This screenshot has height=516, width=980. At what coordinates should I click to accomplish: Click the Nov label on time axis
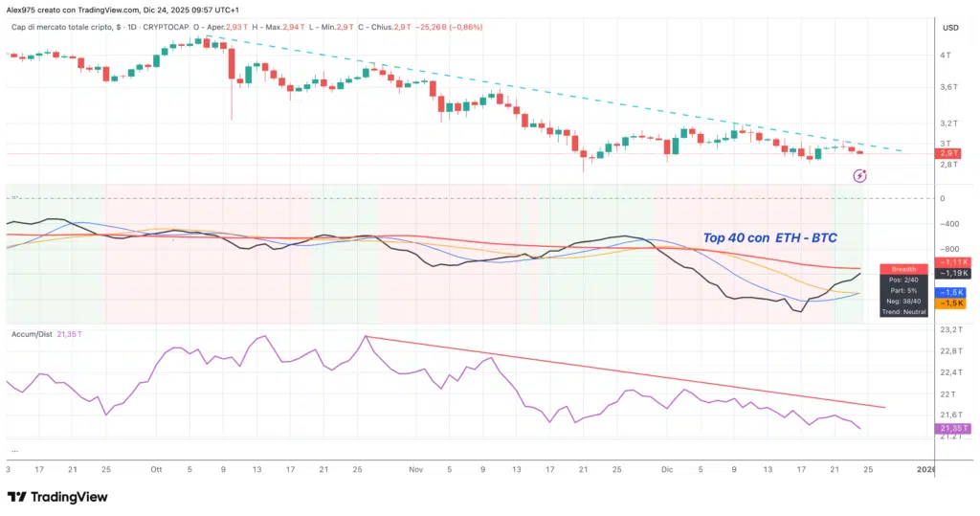(x=415, y=470)
